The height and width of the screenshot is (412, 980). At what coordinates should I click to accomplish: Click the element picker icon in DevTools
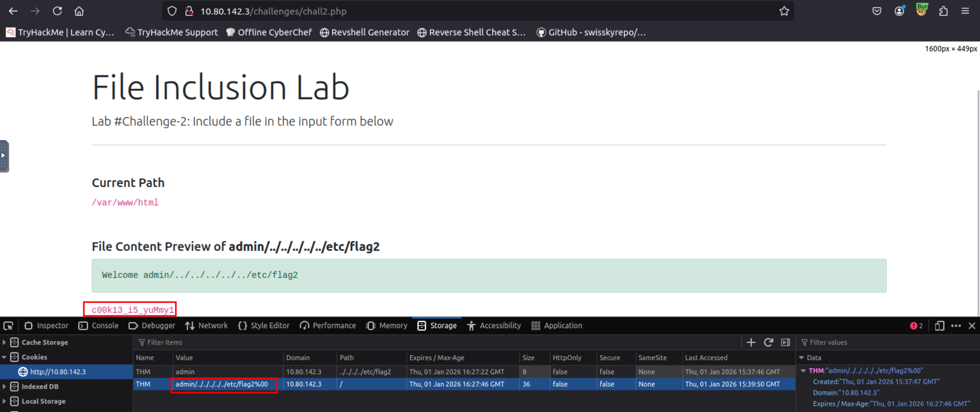click(8, 326)
